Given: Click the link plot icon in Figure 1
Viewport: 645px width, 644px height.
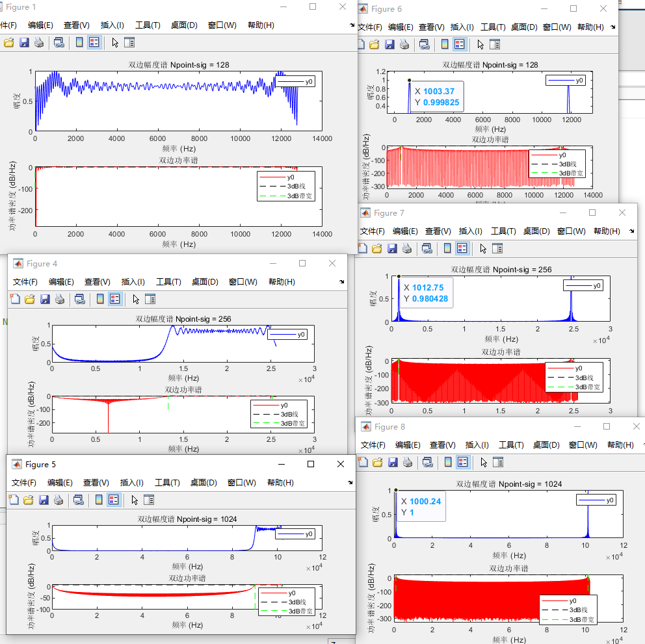Looking at the screenshot, I should click(x=59, y=42).
